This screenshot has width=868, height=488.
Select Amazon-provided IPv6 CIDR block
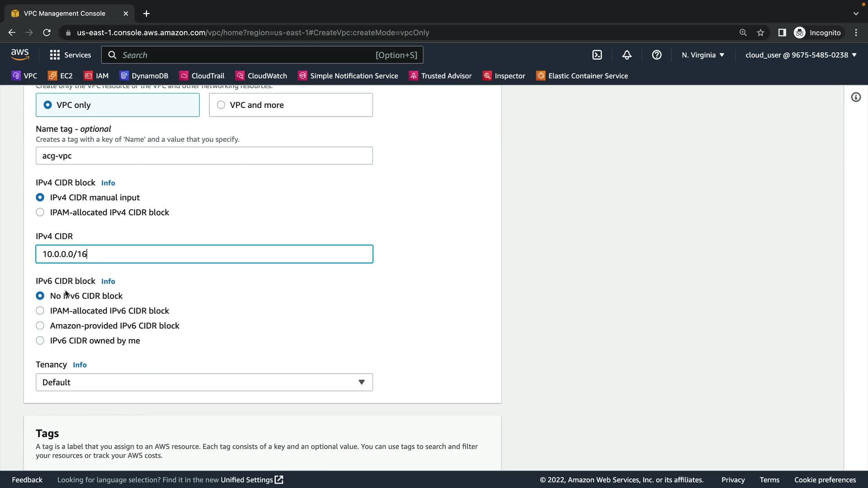tap(40, 326)
